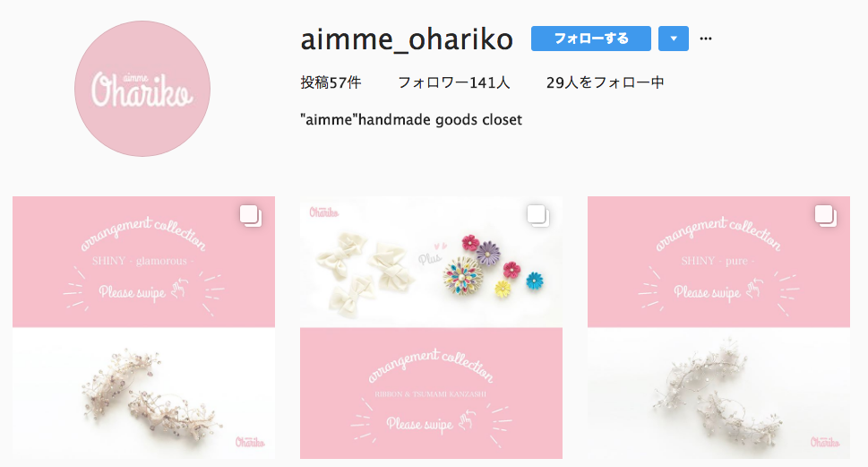Open the フォロワー141人 followers list
This screenshot has height=467, width=868.
click(x=453, y=82)
